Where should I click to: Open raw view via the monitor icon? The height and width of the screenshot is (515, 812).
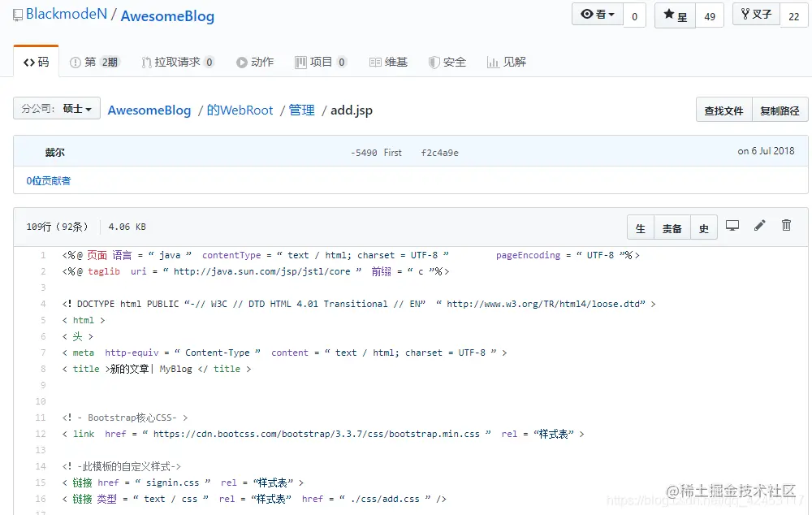pos(732,225)
